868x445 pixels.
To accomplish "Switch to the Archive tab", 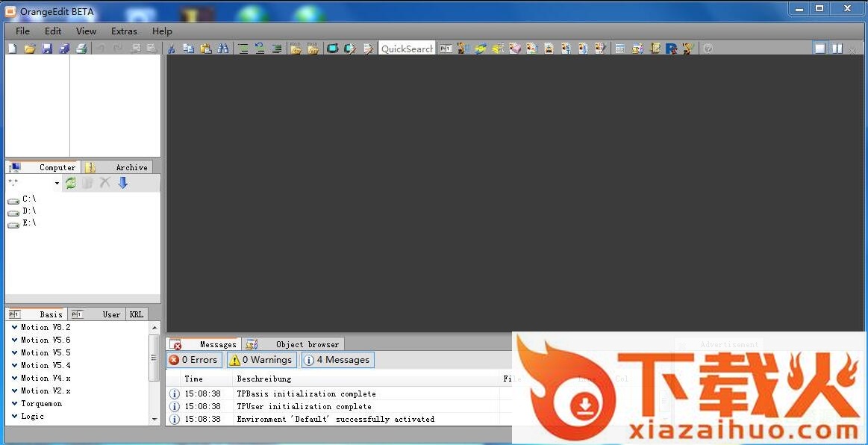I will (117, 167).
